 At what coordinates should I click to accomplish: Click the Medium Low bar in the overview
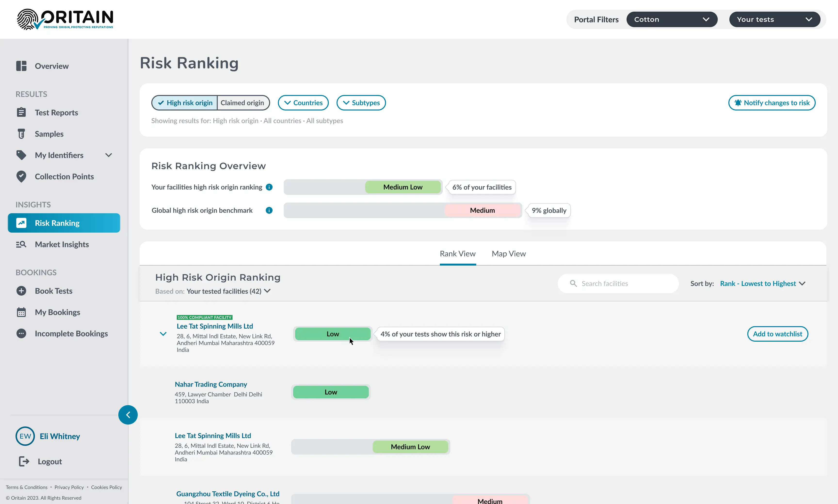[x=403, y=187]
